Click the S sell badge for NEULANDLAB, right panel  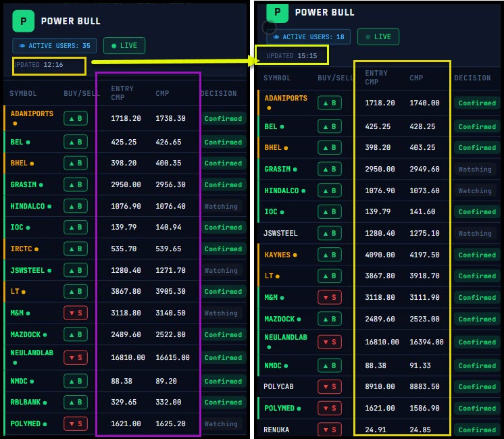pyautogui.click(x=330, y=342)
